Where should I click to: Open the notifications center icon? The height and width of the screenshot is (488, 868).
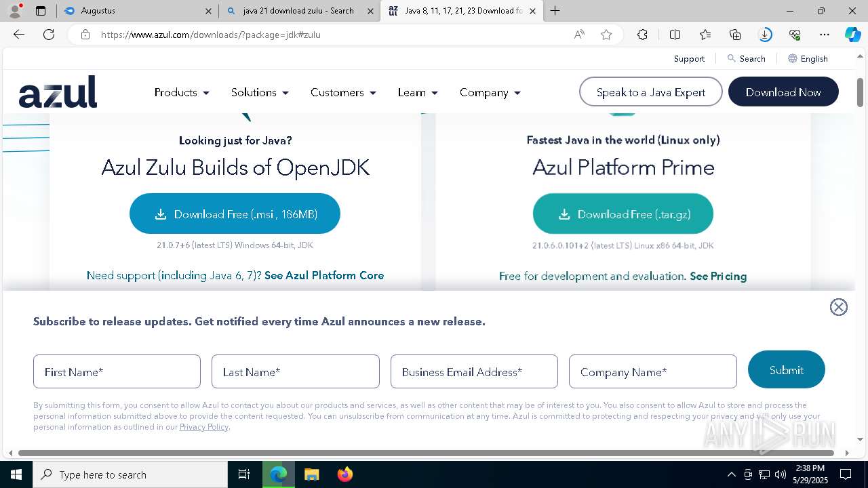846,474
